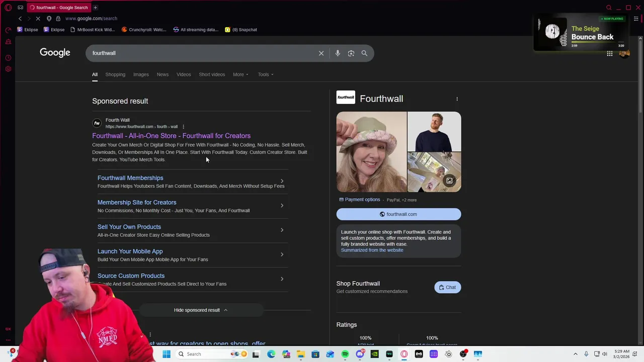Open Summarized from the website link
Viewport: 644px width, 362px height.
point(372,250)
